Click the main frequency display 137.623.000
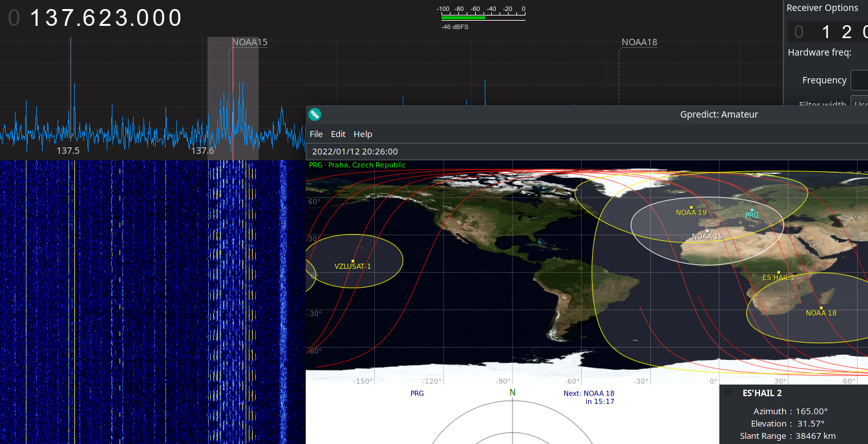 (x=107, y=17)
